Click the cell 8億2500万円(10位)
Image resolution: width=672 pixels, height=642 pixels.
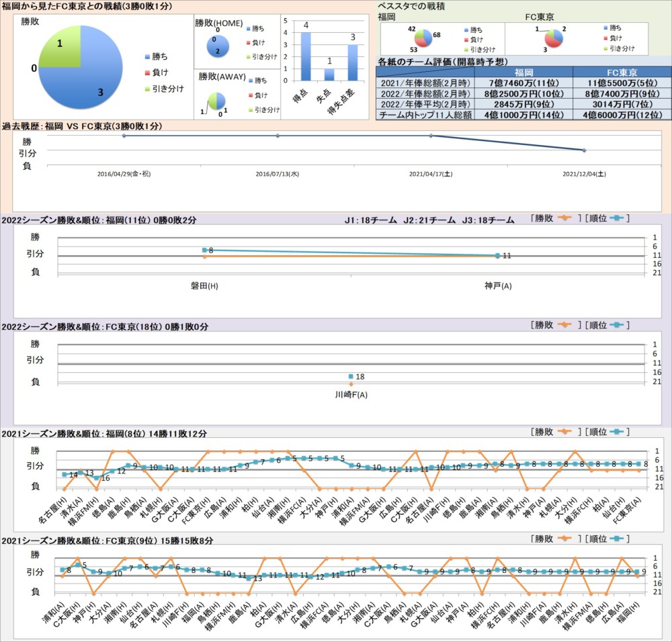[523, 94]
